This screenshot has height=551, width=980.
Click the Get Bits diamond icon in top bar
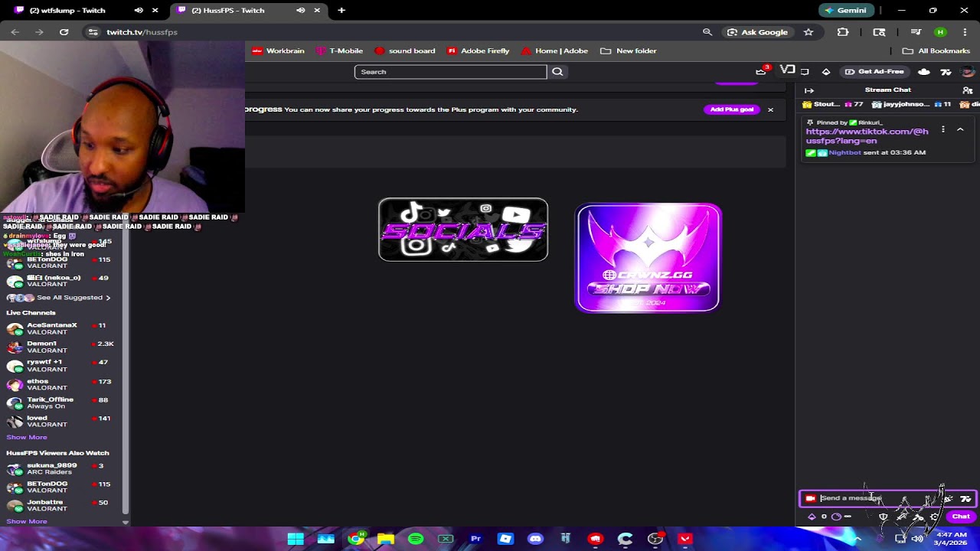(826, 72)
